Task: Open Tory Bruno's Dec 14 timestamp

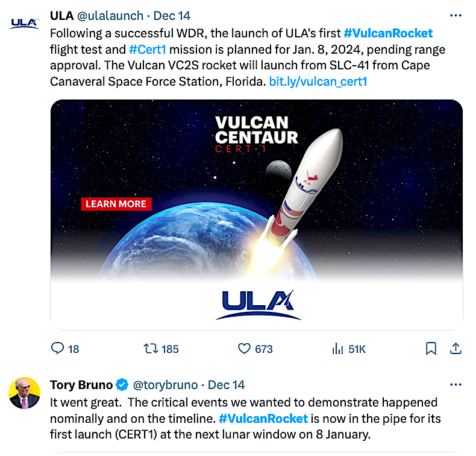Action: (226, 385)
